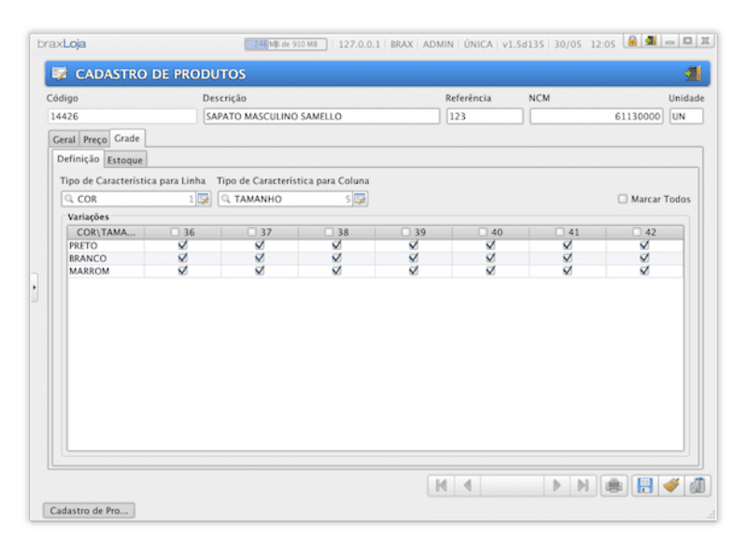Open the Estoque sub-tab
Image resolution: width=747 pixels, height=560 pixels.
tap(125, 160)
